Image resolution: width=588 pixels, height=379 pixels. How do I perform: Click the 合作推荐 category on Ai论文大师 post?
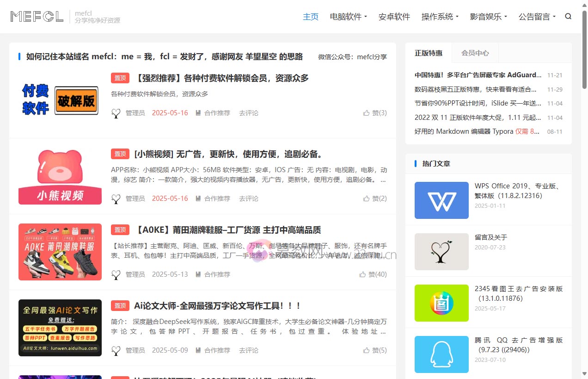coord(217,350)
